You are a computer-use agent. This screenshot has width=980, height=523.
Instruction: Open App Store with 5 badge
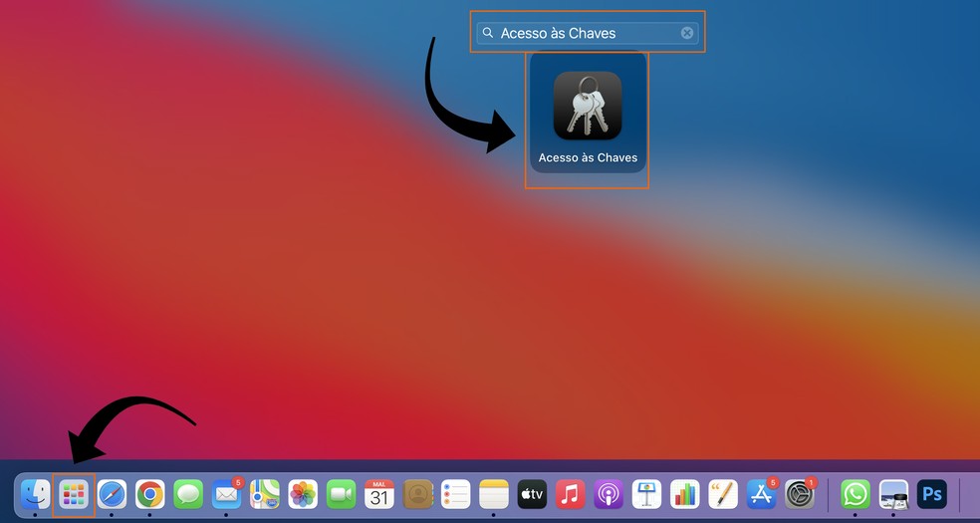[x=762, y=494]
